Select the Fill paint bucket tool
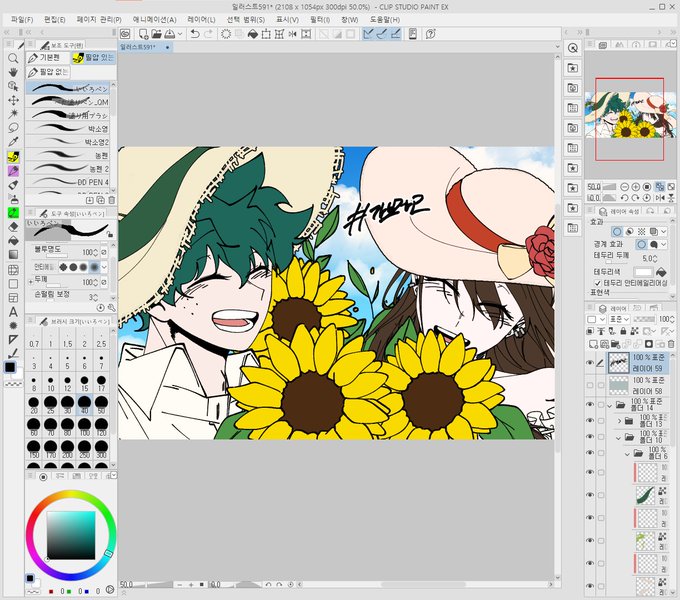 click(x=13, y=241)
